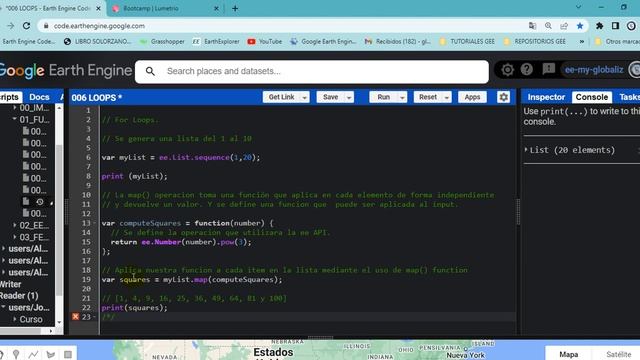The image size is (640, 360).
Task: Bookmark this page with the star icon
Action: coord(580,26)
